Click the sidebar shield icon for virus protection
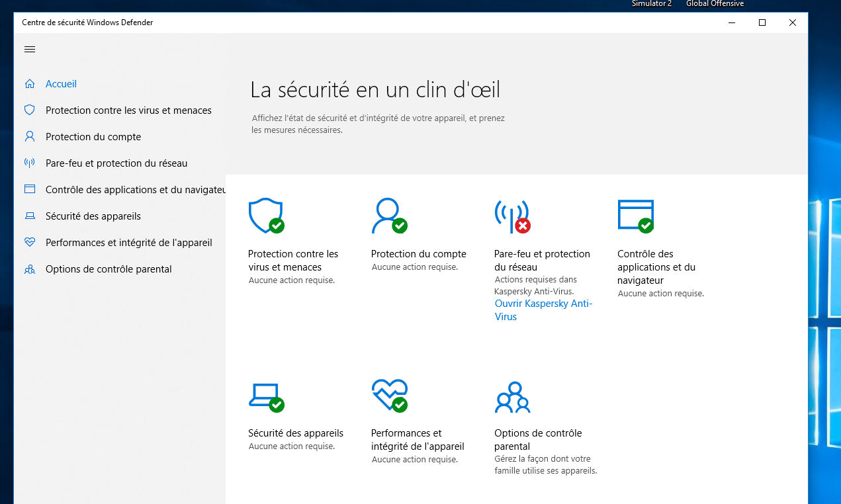The image size is (841, 504). pyautogui.click(x=30, y=110)
